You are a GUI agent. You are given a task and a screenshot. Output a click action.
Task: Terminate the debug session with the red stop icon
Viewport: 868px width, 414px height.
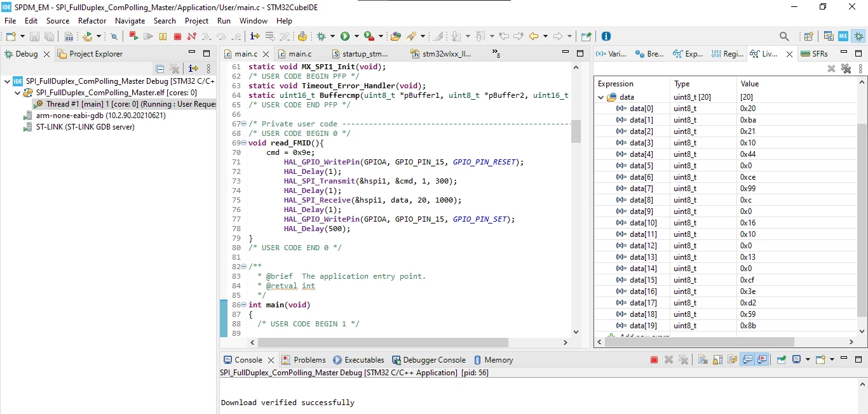(178, 37)
